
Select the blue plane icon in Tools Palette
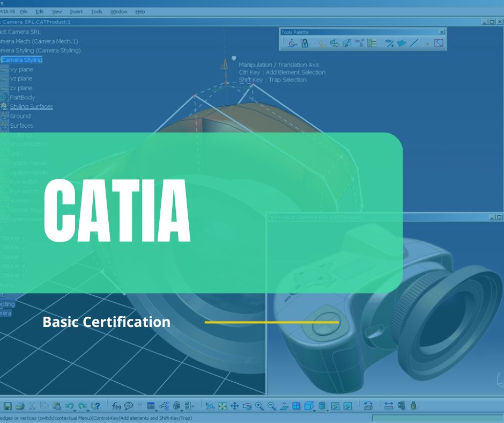(x=402, y=43)
